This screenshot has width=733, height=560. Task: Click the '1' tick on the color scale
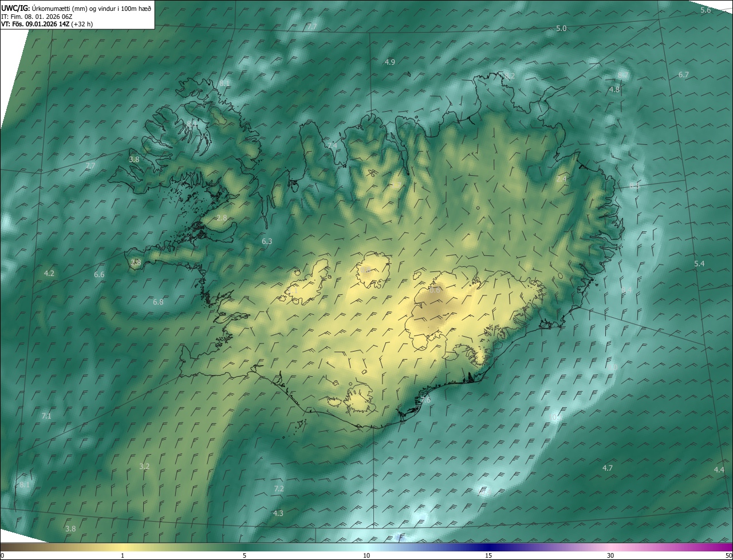[123, 556]
